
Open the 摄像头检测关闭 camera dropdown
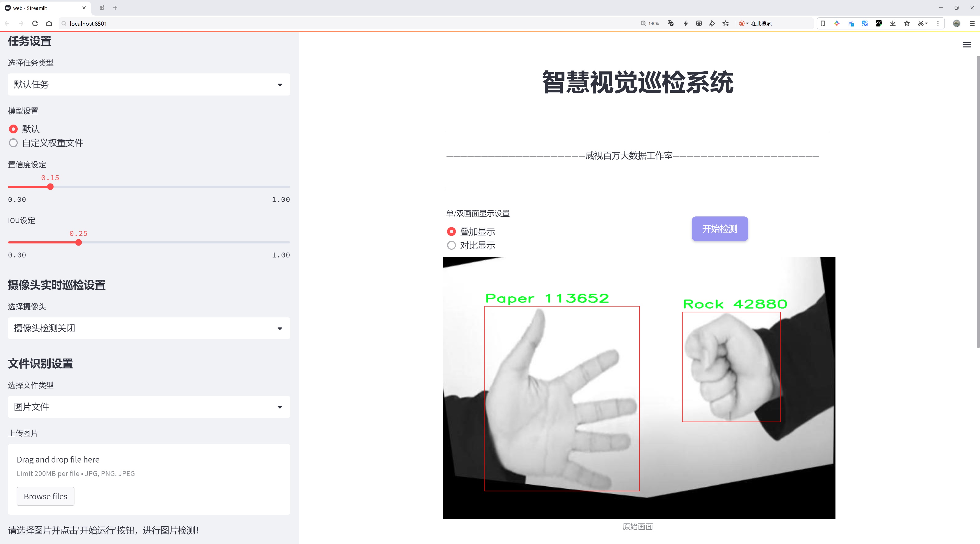tap(149, 328)
